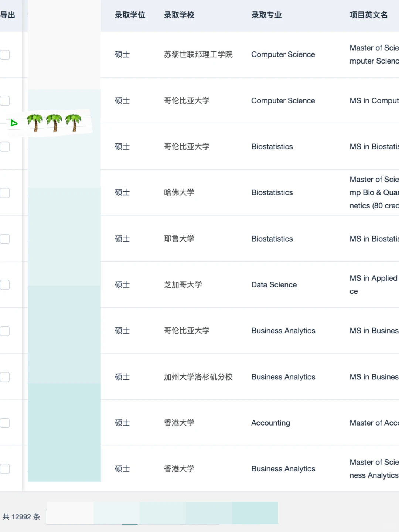Click MS in Busines in the 加州大学洛杉矶分校 row

click(x=374, y=377)
